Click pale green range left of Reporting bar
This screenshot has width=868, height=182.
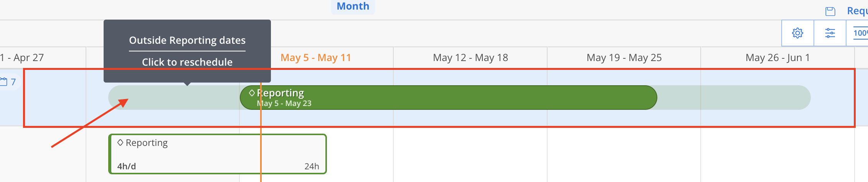coord(174,98)
